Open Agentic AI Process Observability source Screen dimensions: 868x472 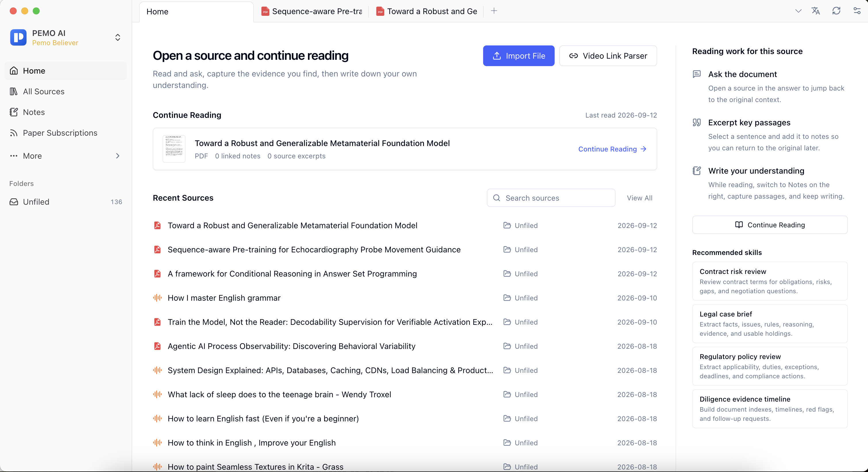point(292,346)
